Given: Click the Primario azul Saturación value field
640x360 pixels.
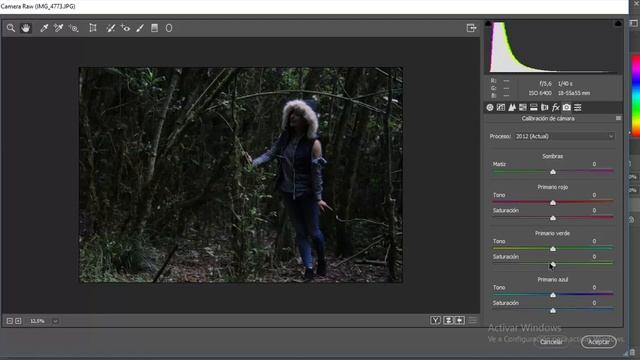Looking at the screenshot, I should pos(594,303).
